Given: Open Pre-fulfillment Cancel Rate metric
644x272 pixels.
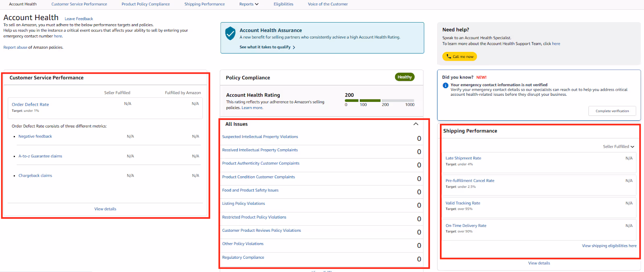Looking at the screenshot, I should 470,181.
